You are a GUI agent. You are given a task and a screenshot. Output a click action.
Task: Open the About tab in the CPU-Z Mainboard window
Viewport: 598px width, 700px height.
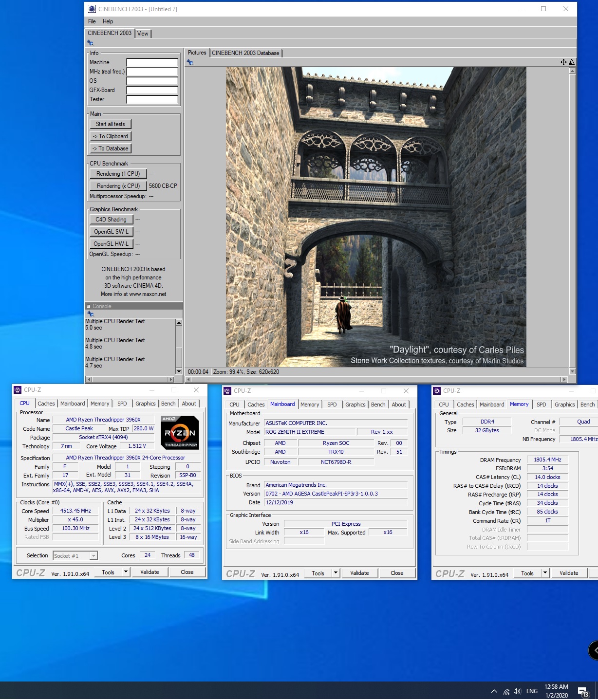tap(399, 405)
